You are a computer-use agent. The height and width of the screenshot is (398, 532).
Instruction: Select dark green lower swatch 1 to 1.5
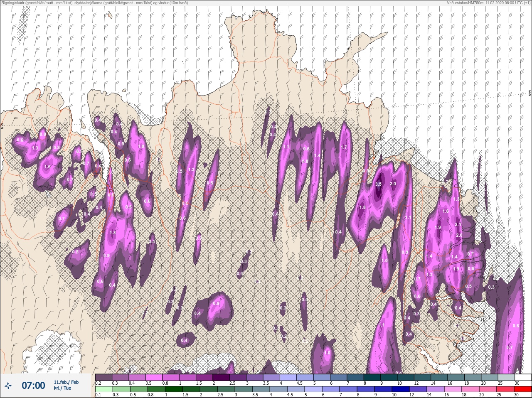coord(173,389)
